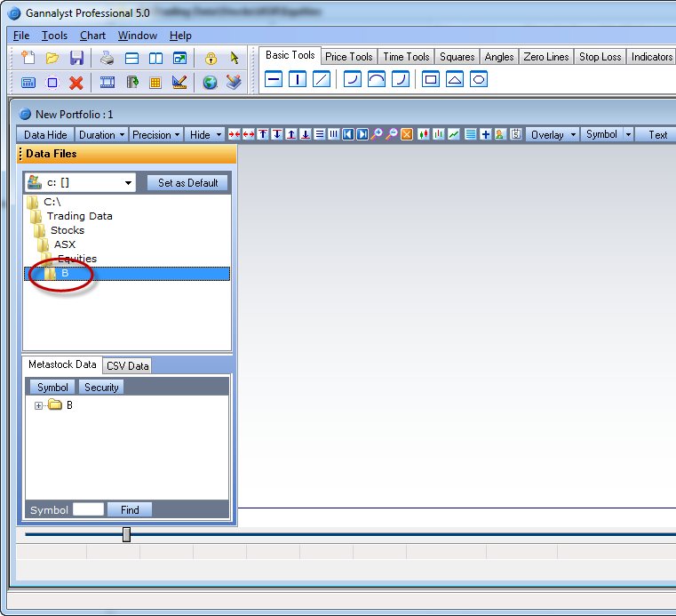This screenshot has width=676, height=616.
Task: Switch to the Squares tab
Action: tap(457, 57)
